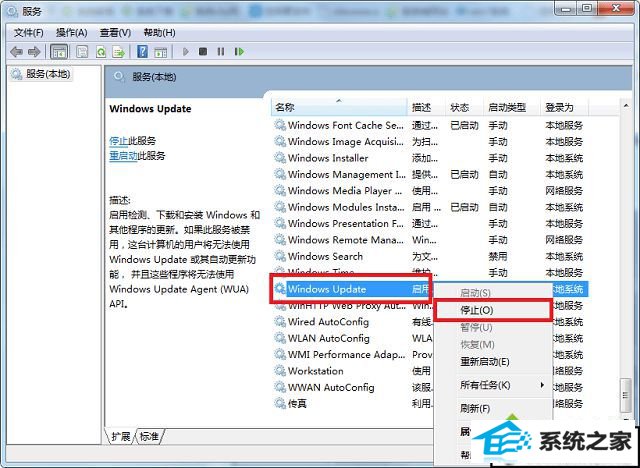640x468 pixels.
Task: Click the gear icon beside WLAN AutoConfig
Action: pos(280,338)
